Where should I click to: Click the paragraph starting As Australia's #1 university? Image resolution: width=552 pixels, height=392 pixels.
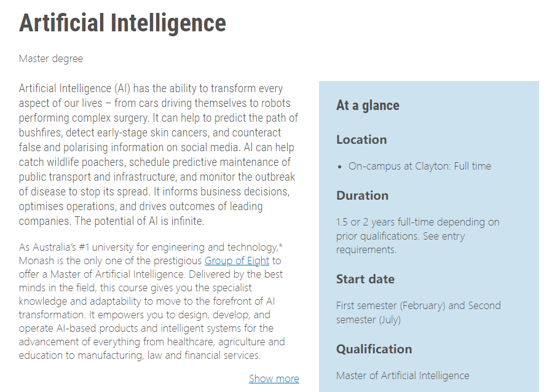[151, 301]
